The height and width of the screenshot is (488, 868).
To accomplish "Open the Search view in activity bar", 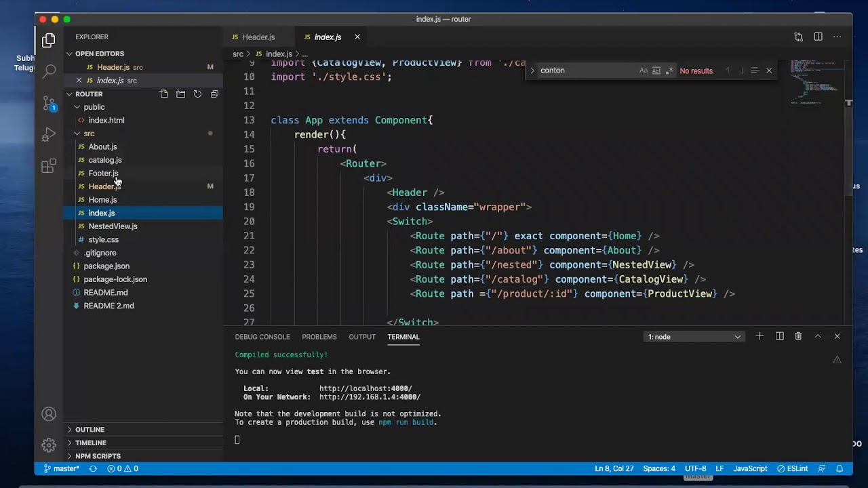I will point(49,70).
